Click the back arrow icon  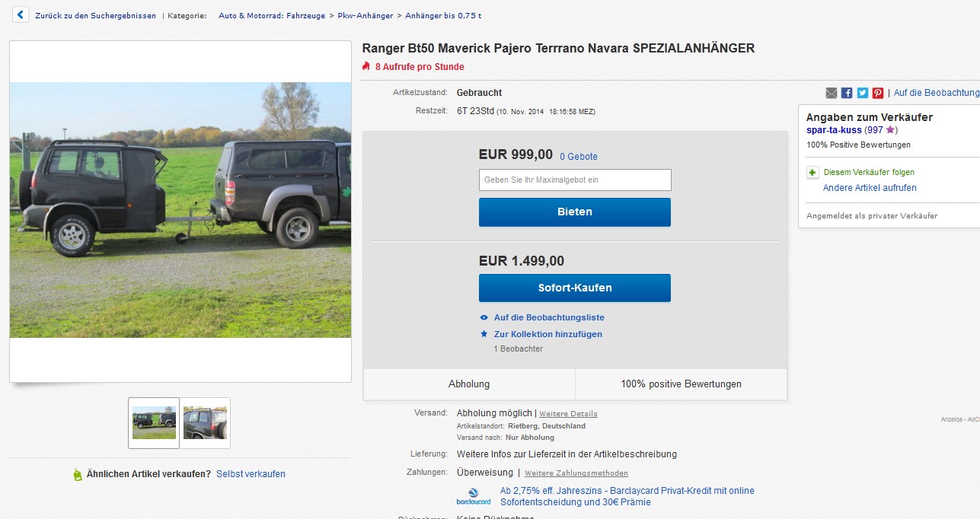click(21, 15)
